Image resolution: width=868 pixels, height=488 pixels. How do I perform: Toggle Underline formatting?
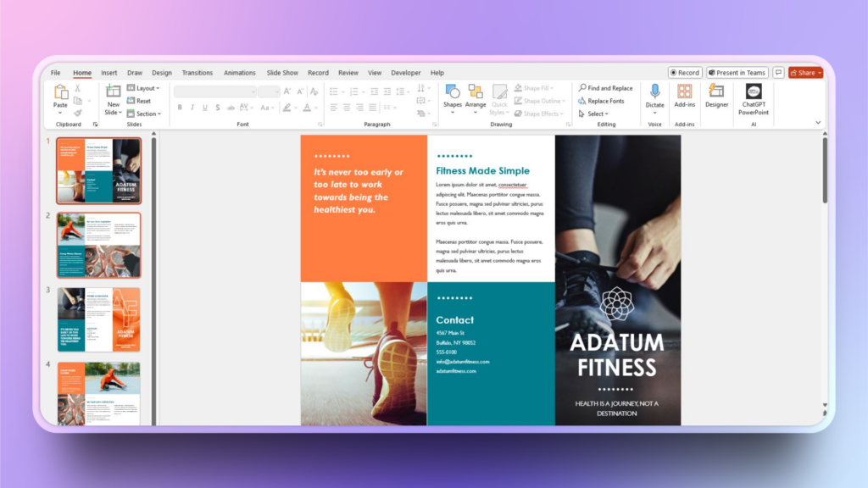tap(205, 108)
